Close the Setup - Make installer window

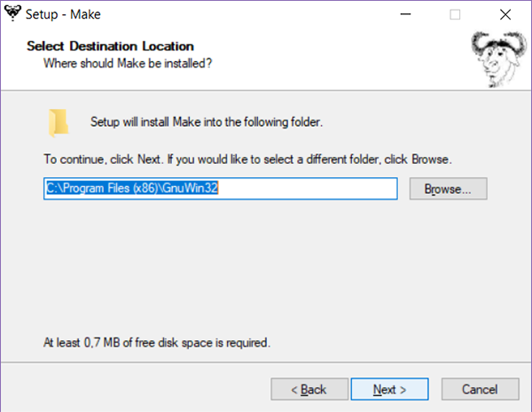[504, 14]
